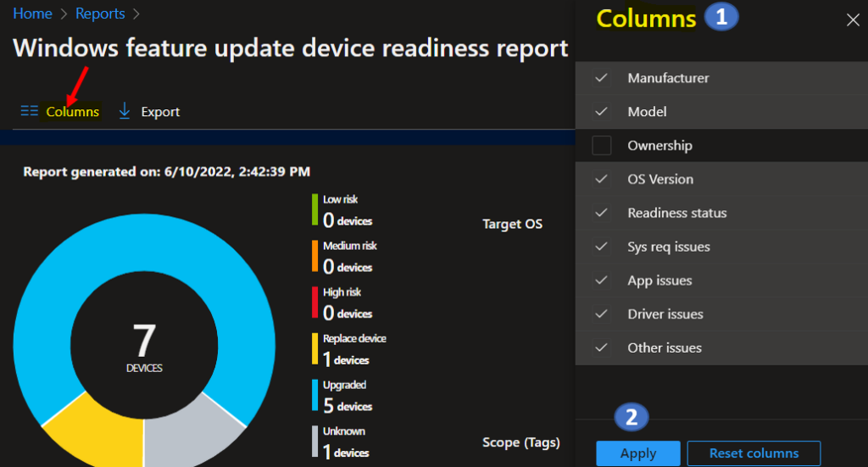Click the report title heading
The height and width of the screenshot is (467, 868).
click(291, 48)
